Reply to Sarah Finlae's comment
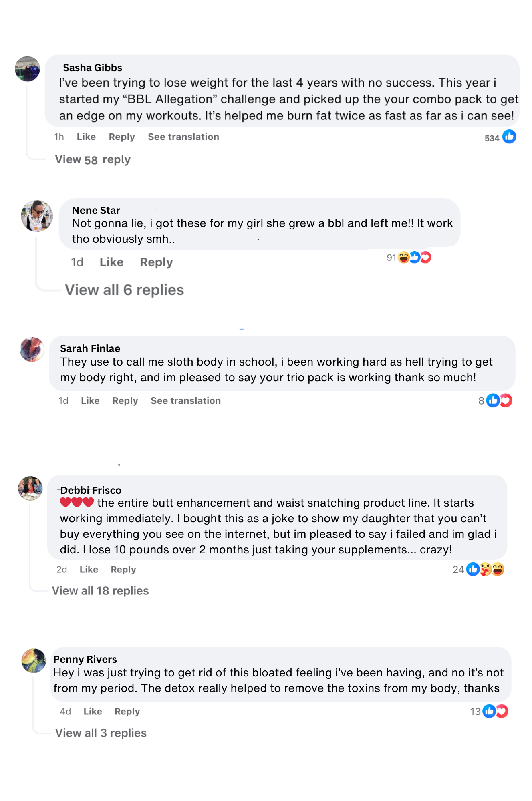The height and width of the screenshot is (801, 532). [x=125, y=401]
